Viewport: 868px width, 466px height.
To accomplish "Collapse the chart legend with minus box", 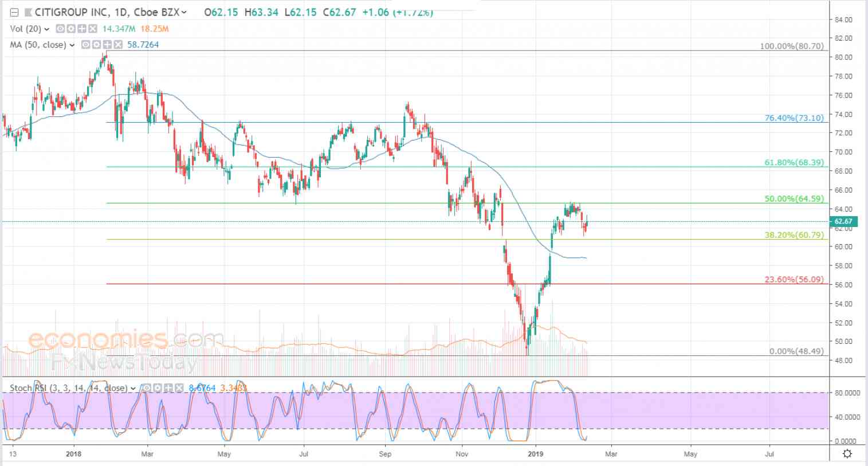I will pyautogui.click(x=14, y=12).
